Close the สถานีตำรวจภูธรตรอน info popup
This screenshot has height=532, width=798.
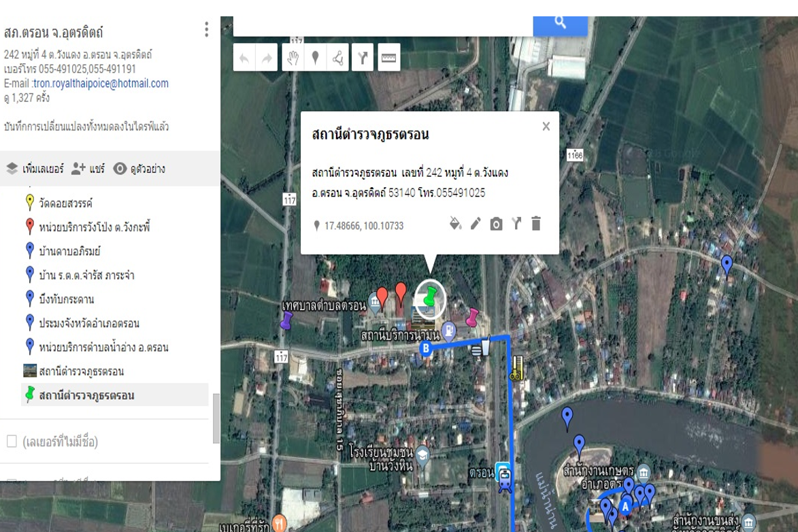point(546,127)
